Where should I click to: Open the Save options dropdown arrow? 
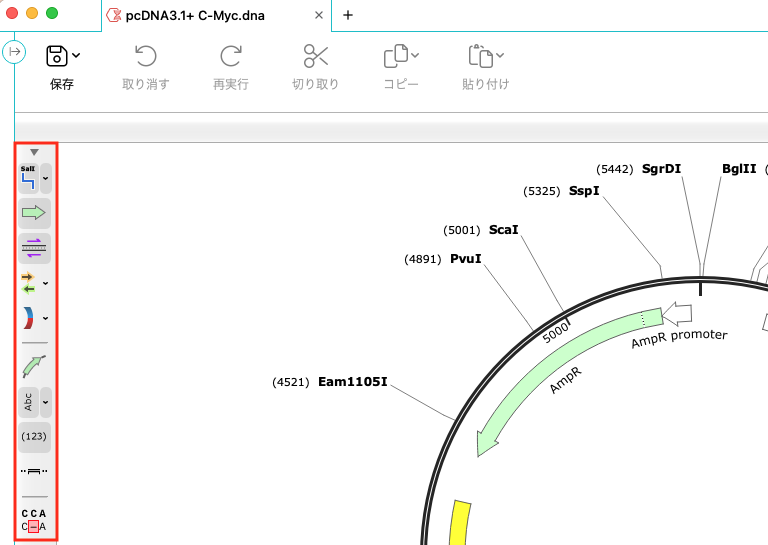tap(76, 55)
